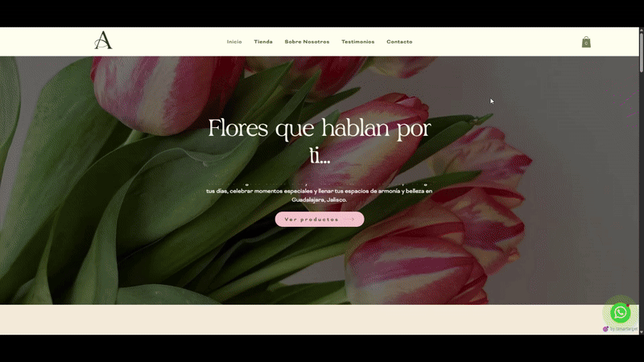The image size is (644, 362).
Task: Click the smartarget badge link
Action: pos(620,329)
